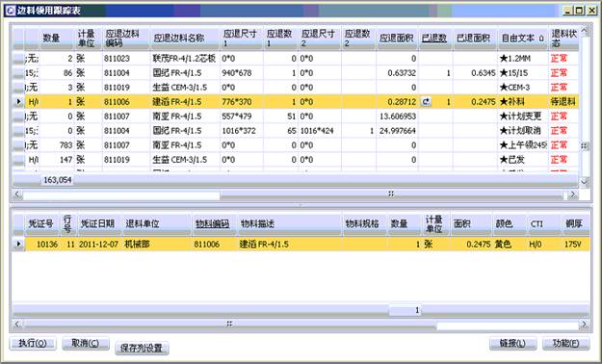Click the 凭证号 column header
Screen dimensions: 602x364
42,223
